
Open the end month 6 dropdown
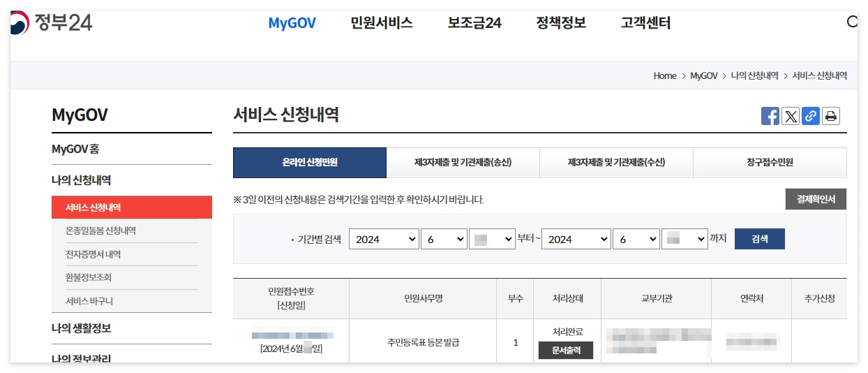636,239
